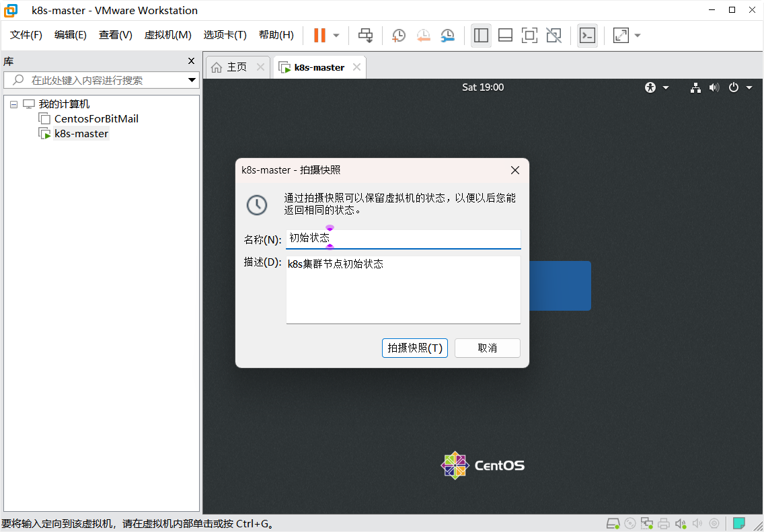Open the CentOS accessibility menu icon

point(650,87)
